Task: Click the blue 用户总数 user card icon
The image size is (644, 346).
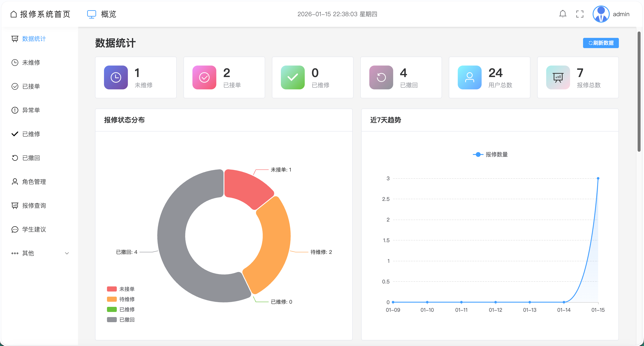Action: pyautogui.click(x=469, y=77)
